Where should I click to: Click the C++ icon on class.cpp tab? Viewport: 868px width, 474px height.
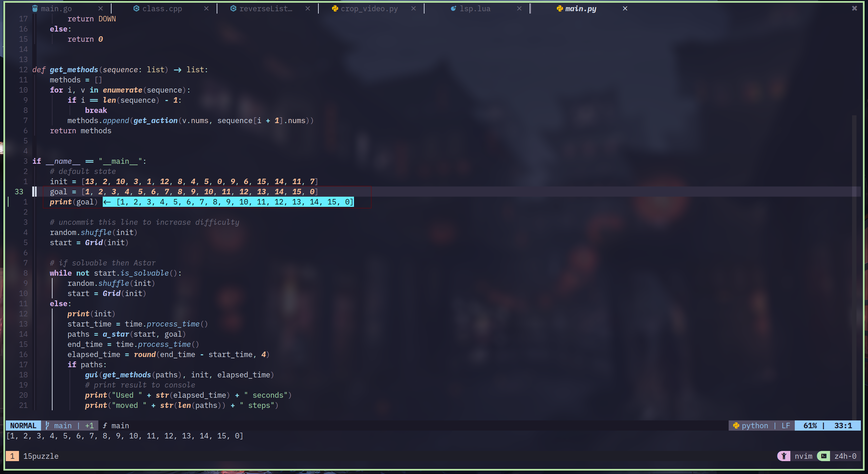[x=136, y=8]
